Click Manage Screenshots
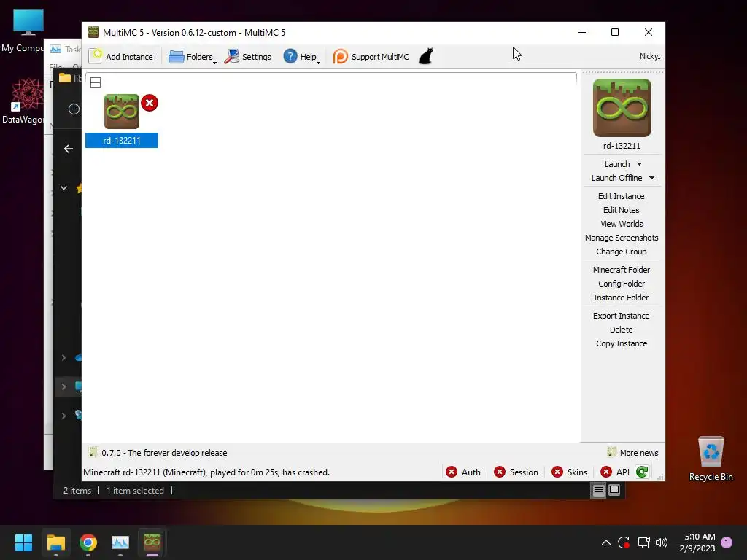 [622, 238]
